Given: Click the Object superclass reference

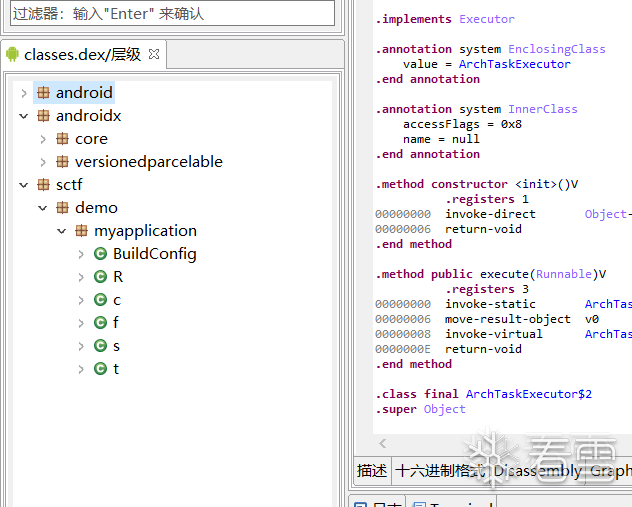Looking at the screenshot, I should (x=445, y=409).
